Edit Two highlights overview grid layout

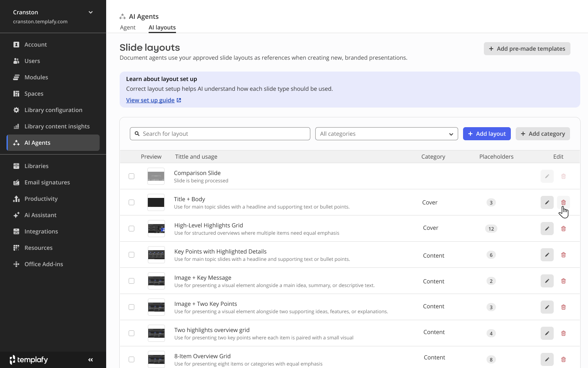(x=547, y=333)
